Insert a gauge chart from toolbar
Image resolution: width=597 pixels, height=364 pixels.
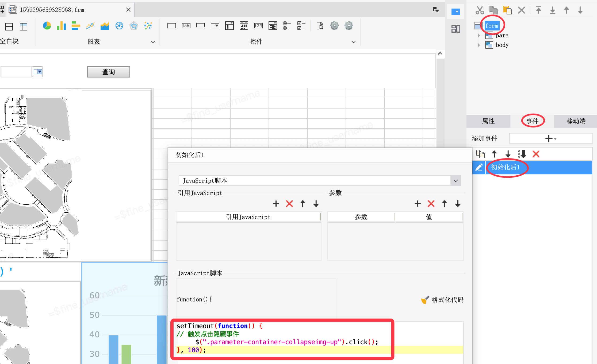tap(119, 26)
